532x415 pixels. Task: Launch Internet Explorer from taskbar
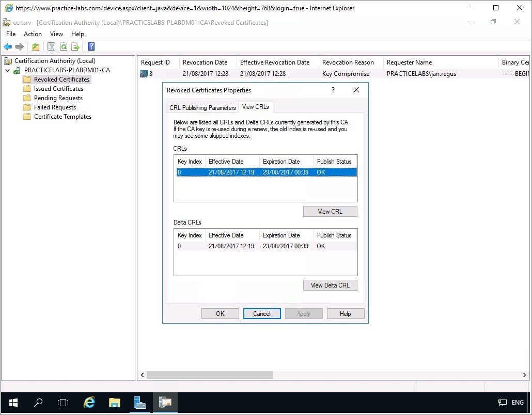(89, 403)
